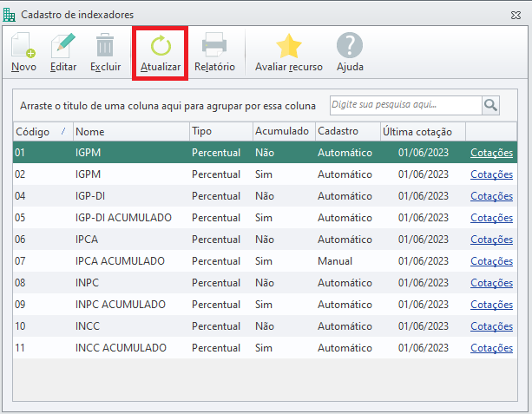Screen dimensions: 532x414
Task: Sort by the Tipo column header
Action: [221, 132]
